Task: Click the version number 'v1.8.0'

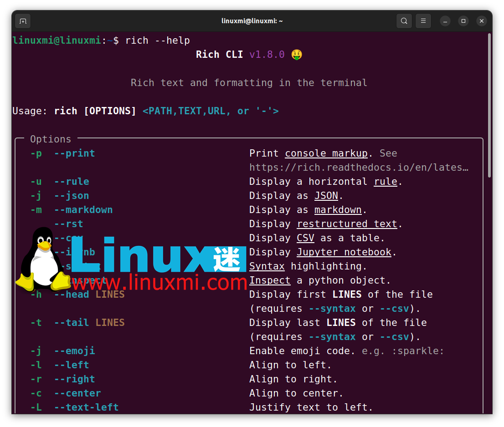Action: pos(267,55)
